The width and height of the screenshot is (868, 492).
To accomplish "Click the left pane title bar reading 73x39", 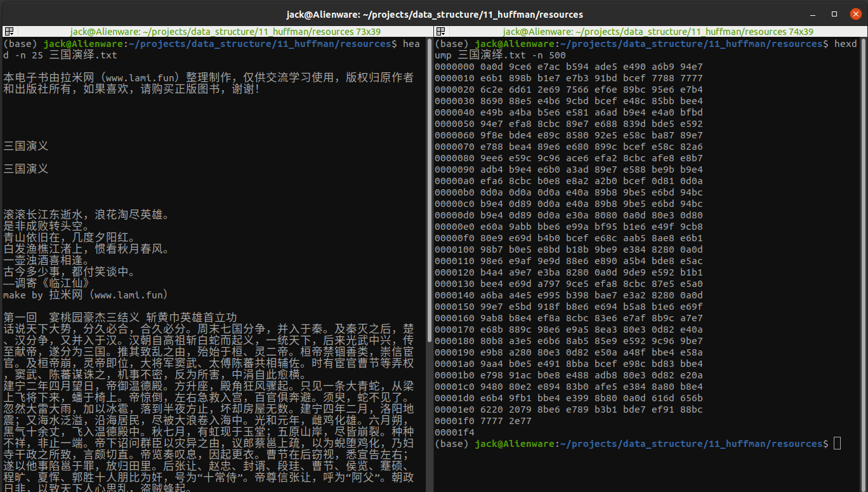I will [x=225, y=31].
